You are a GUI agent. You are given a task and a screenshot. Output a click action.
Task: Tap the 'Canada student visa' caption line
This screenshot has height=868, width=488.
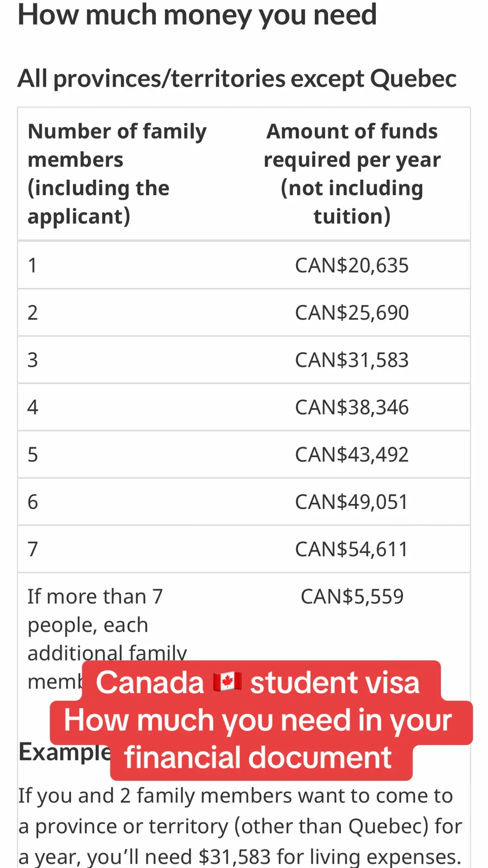258,682
